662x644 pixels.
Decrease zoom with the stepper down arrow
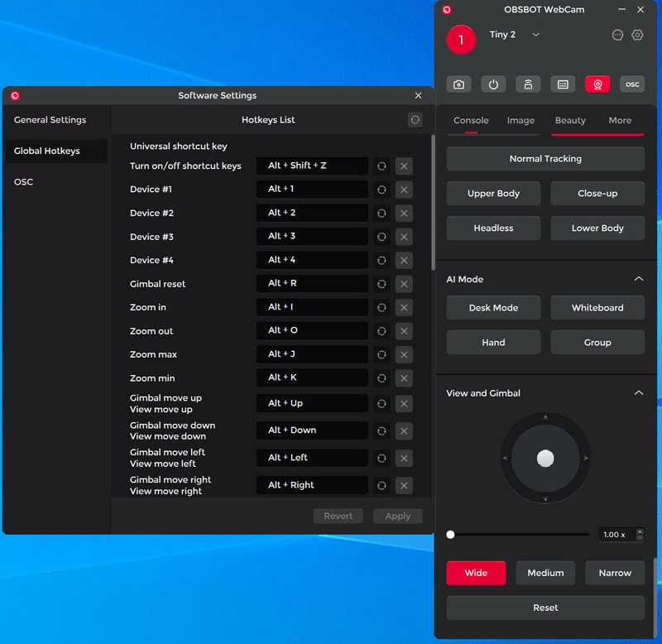[640, 537]
